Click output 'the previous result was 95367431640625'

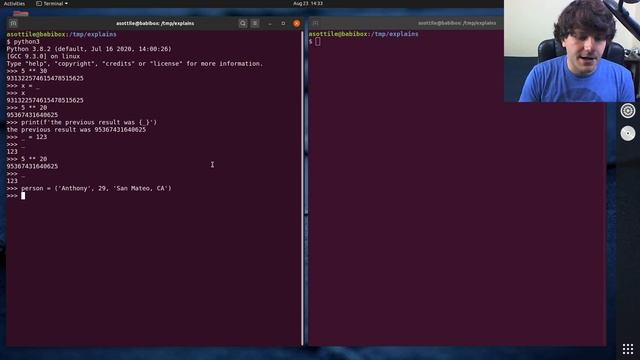point(76,130)
